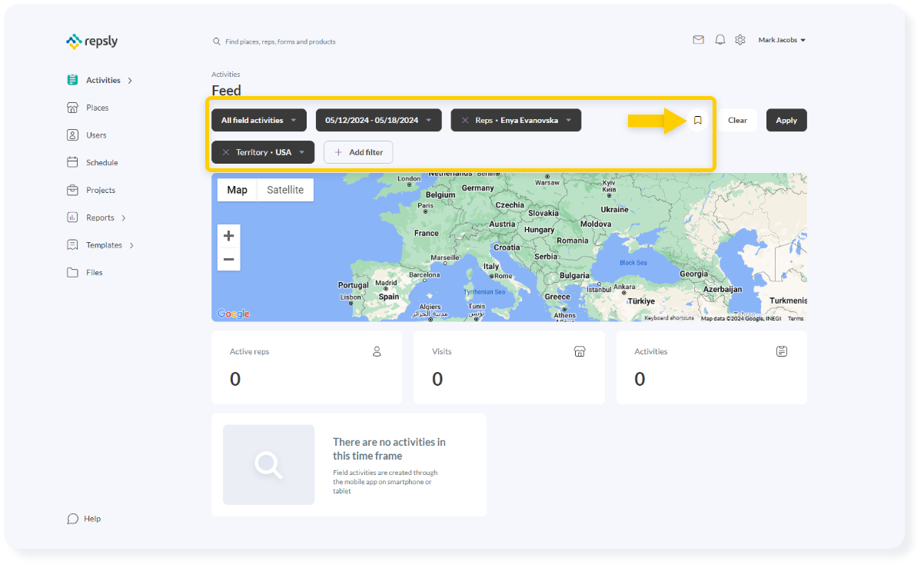Screen dimensions: 924x568
Task: Open the Help link
Action: [92, 519]
